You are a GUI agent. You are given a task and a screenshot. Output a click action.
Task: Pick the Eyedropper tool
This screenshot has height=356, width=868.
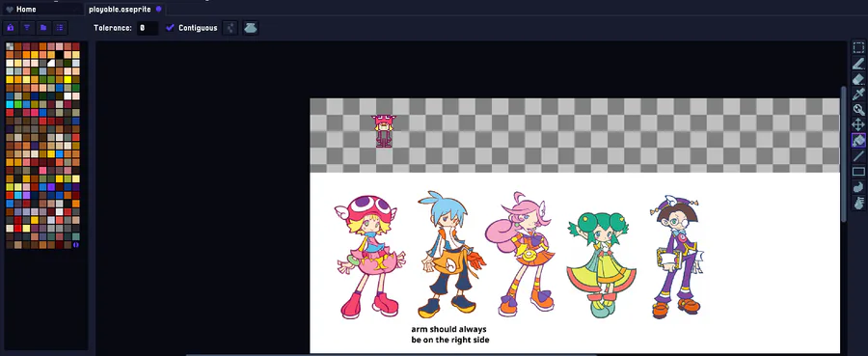click(x=858, y=95)
